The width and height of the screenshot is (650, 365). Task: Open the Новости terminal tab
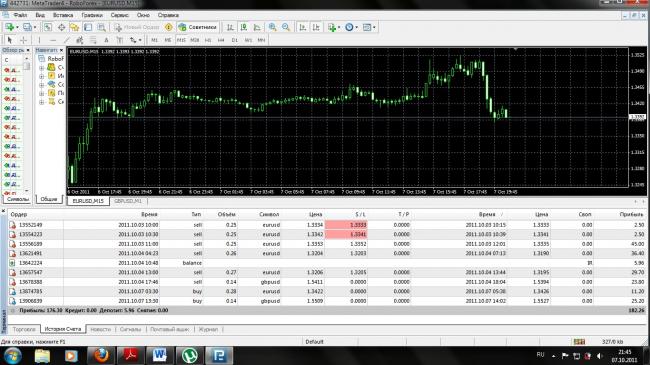pos(101,329)
